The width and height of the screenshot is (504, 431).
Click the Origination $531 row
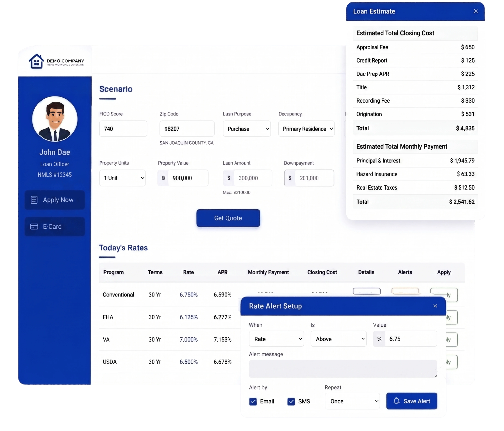[x=415, y=114]
